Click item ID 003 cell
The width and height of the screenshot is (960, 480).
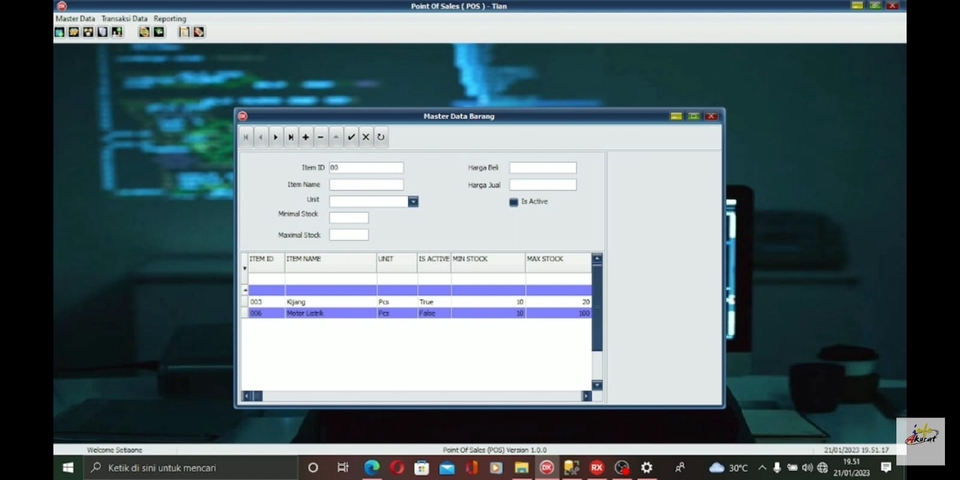pyautogui.click(x=266, y=302)
